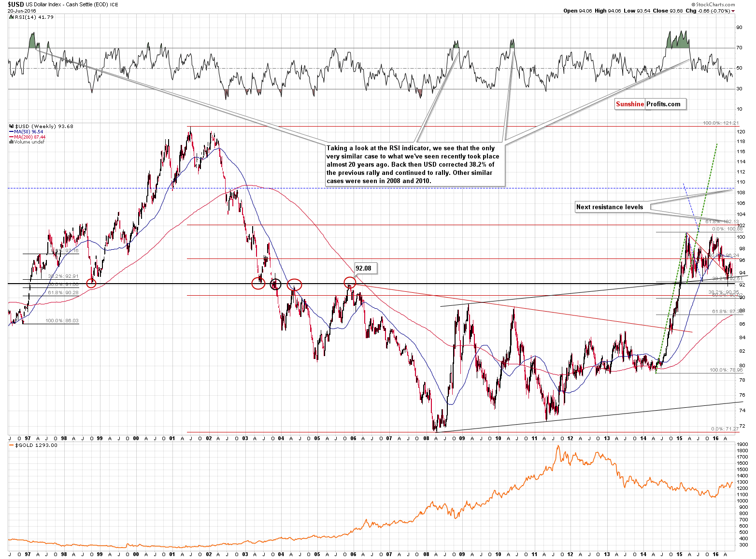Click the $USD ticker symbol in title
This screenshot has height=559, width=756.
(x=15, y=4)
